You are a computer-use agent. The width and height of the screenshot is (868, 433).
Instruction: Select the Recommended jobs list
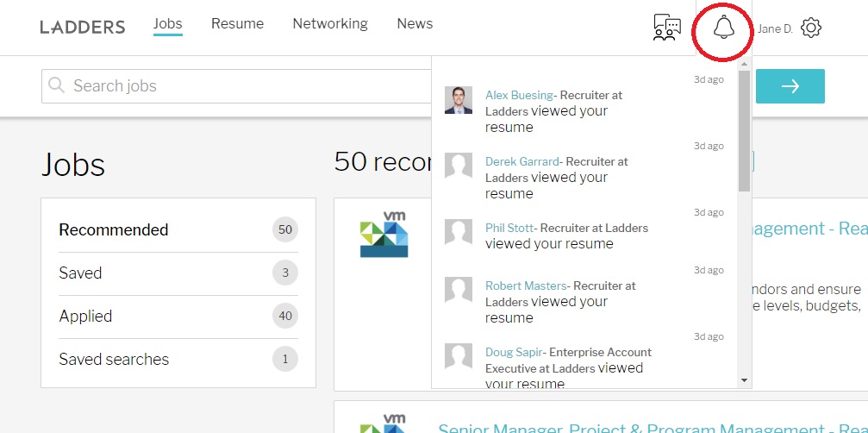point(178,229)
